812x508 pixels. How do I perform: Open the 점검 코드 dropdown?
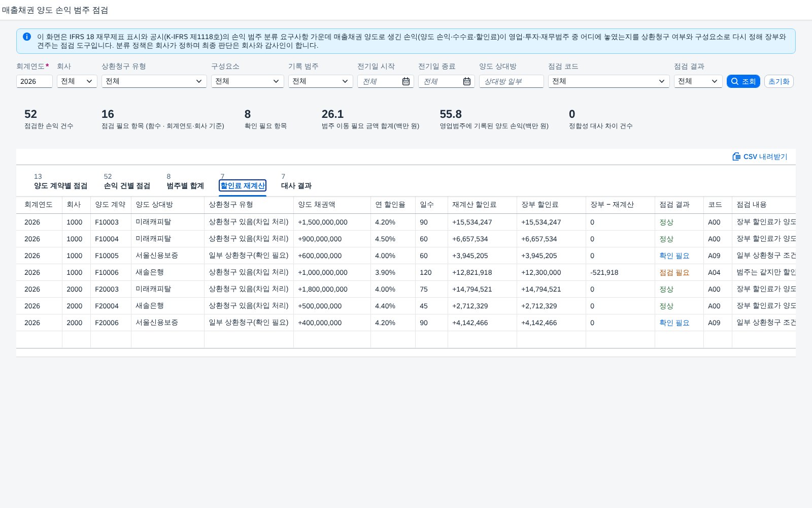click(x=609, y=81)
